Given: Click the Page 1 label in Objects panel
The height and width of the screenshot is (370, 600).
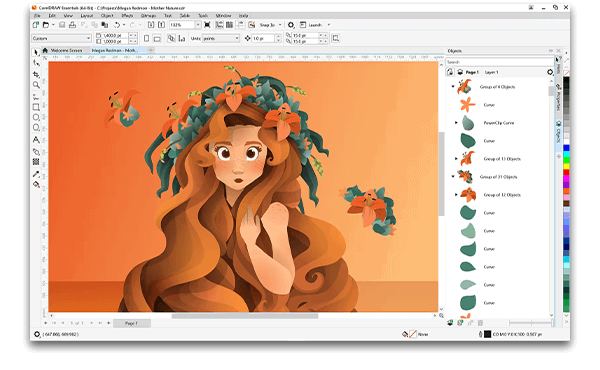Looking at the screenshot, I should point(472,72).
